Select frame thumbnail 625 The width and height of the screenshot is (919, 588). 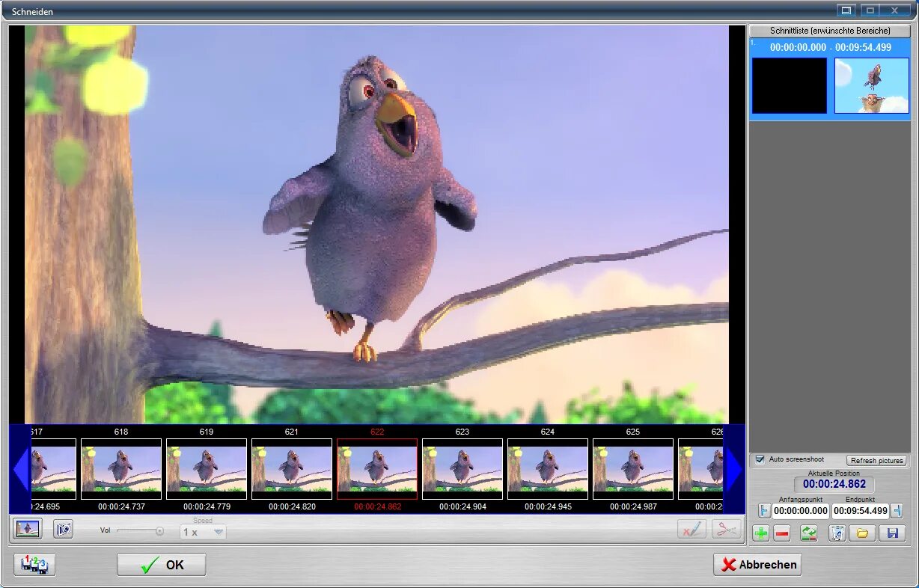click(633, 469)
